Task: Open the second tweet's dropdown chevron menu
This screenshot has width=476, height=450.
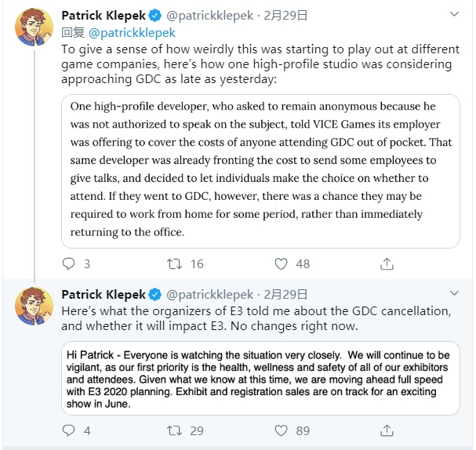Action: tap(455, 295)
